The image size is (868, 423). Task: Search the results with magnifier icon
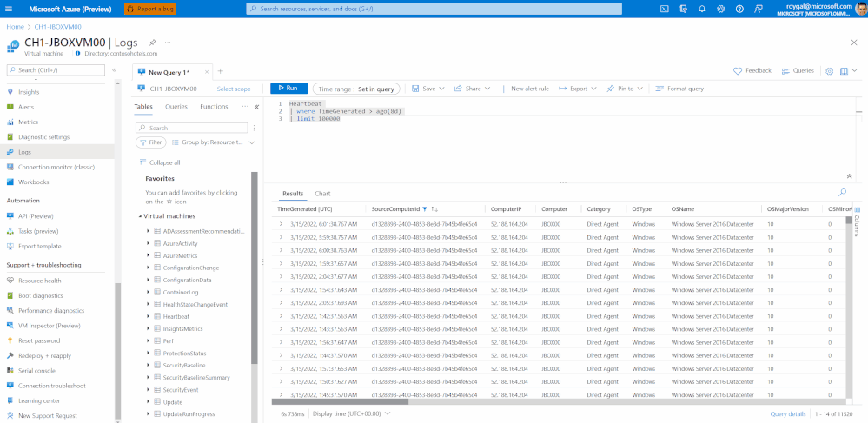[x=842, y=192]
